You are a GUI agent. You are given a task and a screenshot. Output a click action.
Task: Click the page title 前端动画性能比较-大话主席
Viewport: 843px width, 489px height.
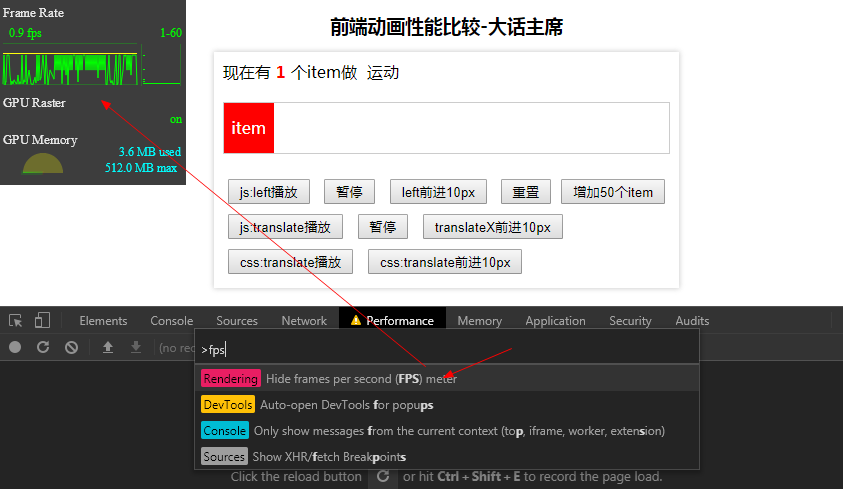pos(446,27)
